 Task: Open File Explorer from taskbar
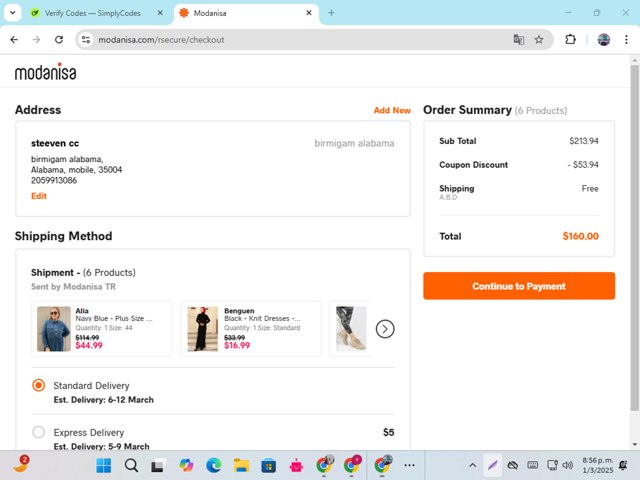pos(241,465)
